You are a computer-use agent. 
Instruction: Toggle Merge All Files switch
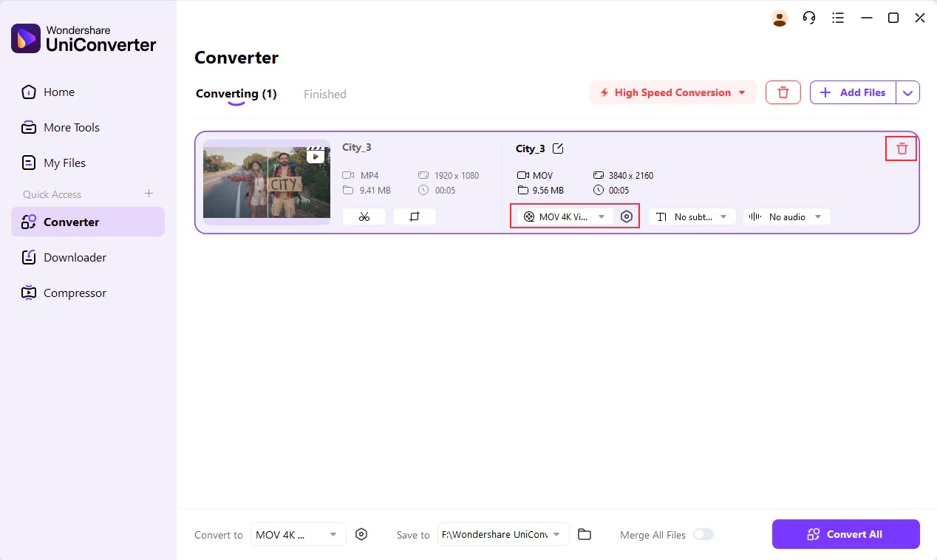(x=703, y=534)
